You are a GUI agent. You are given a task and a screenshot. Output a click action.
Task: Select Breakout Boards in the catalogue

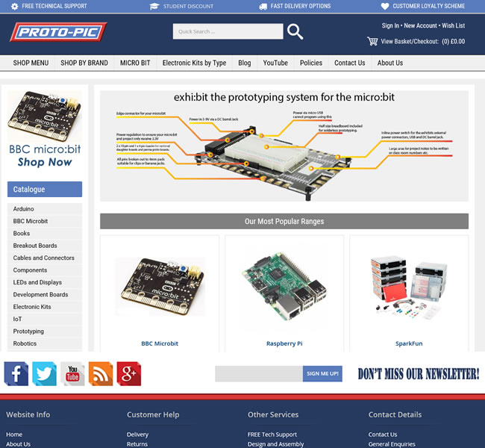pyautogui.click(x=35, y=246)
